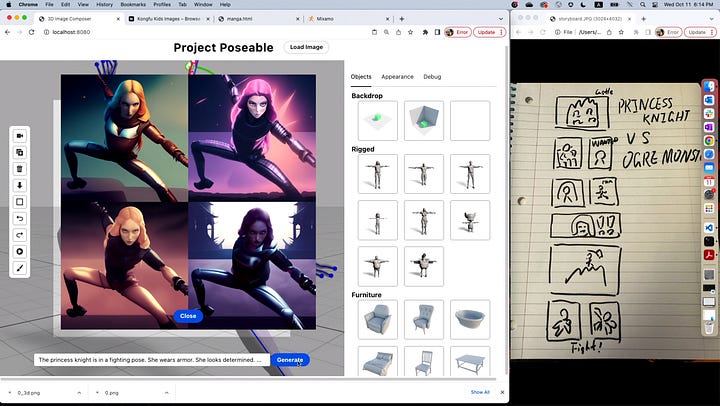
Task: Open the History menu
Action: (x=104, y=5)
